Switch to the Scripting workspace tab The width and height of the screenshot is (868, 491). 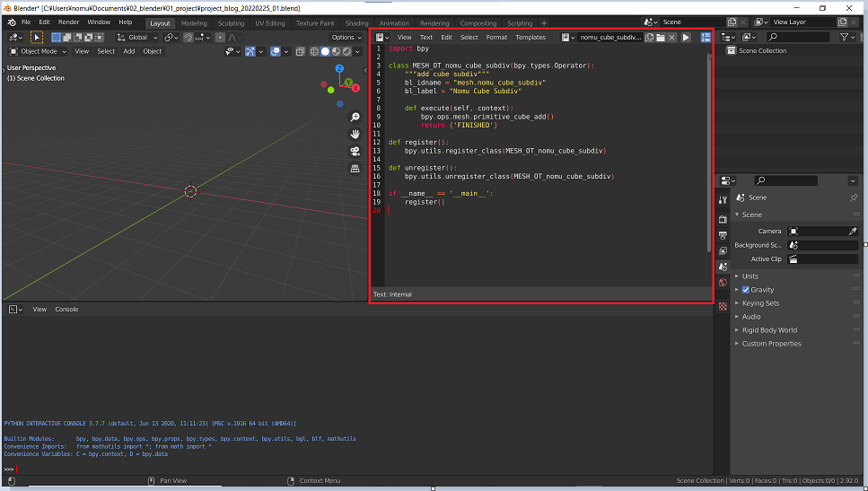tap(520, 23)
